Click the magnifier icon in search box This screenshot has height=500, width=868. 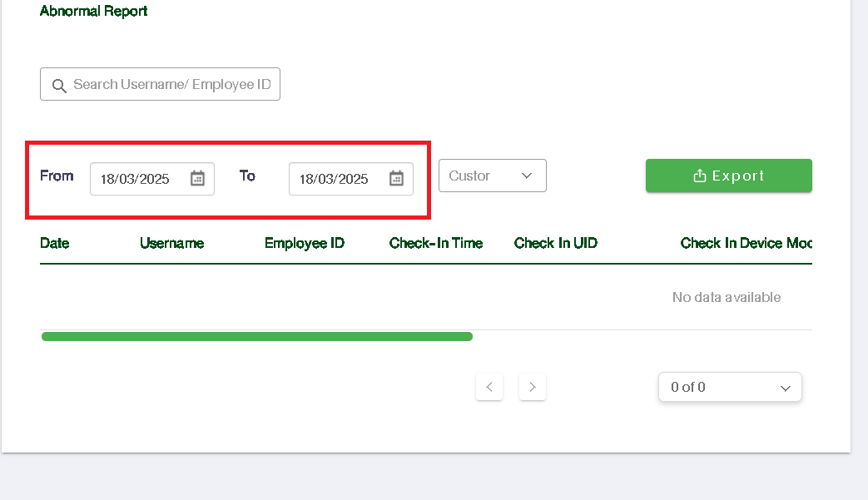(x=58, y=86)
